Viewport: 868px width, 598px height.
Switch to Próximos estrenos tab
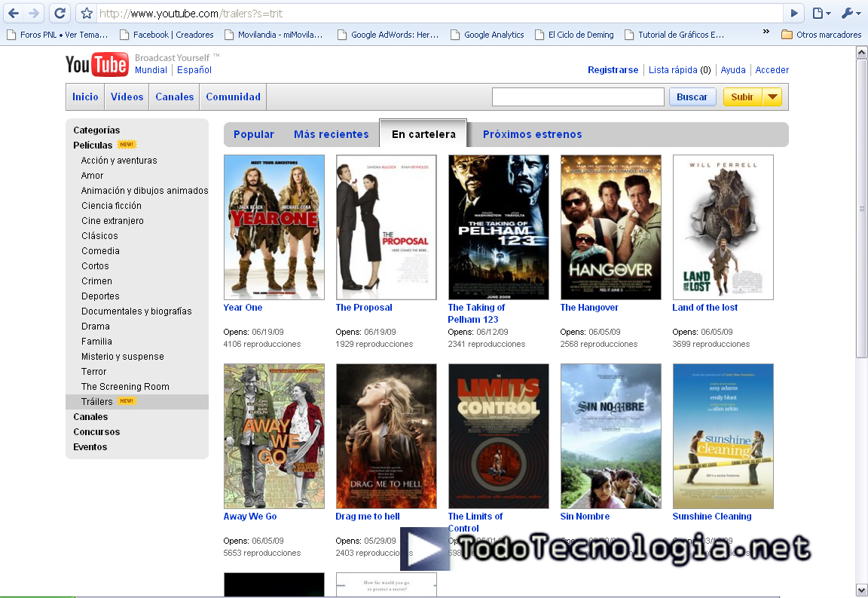tap(532, 134)
